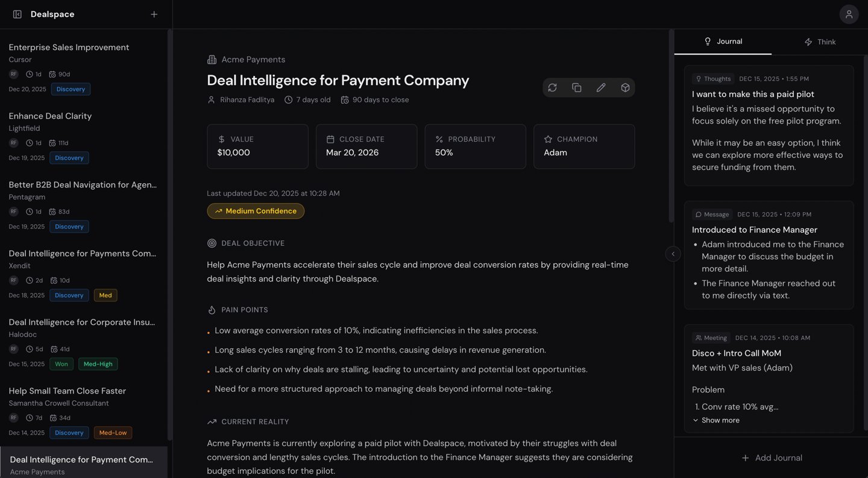Click the Medium Confidence badge
The width and height of the screenshot is (868, 478).
(x=256, y=211)
